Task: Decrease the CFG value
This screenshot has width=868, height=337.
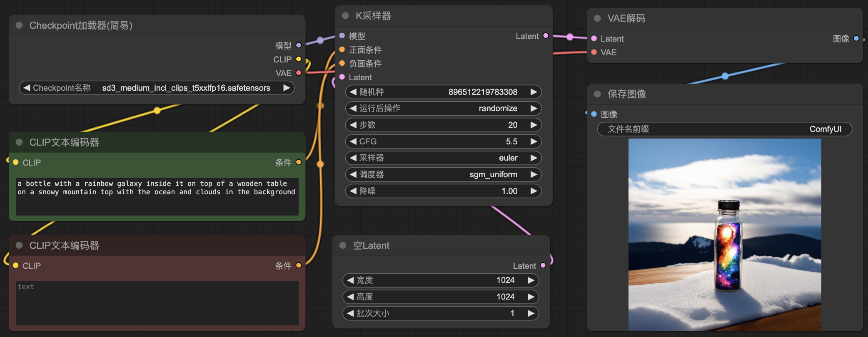Action: click(353, 141)
